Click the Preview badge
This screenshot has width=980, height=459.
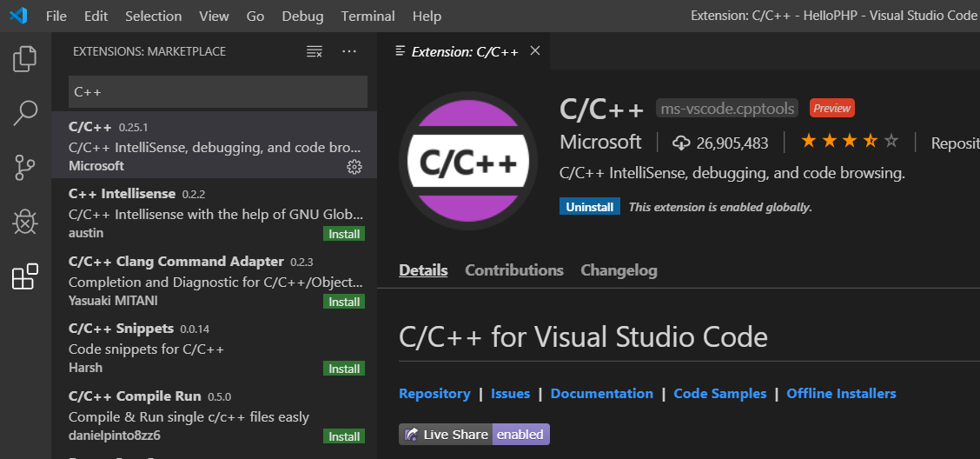click(832, 108)
